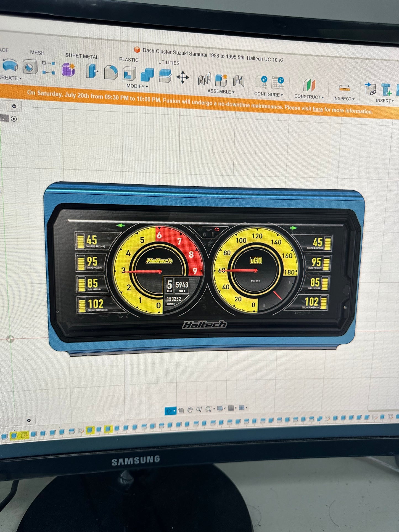
Task: Select the Rectangular Pattern tool icon
Action: (48, 68)
